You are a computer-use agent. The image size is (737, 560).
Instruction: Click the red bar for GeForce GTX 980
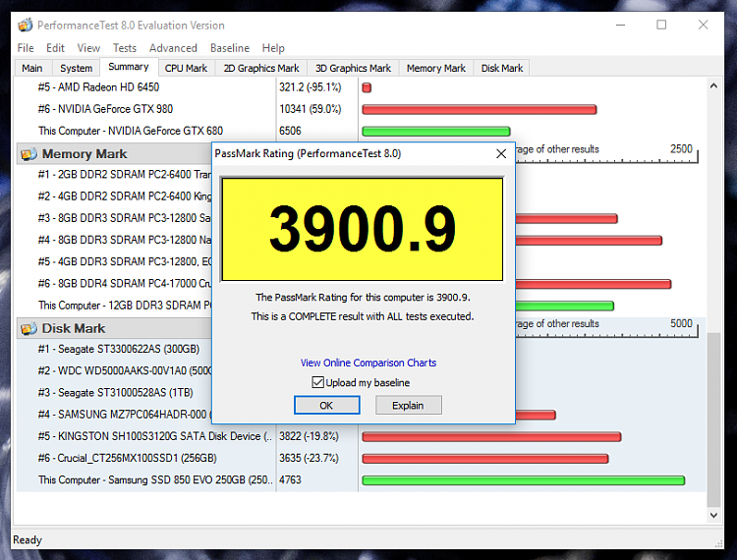(480, 109)
